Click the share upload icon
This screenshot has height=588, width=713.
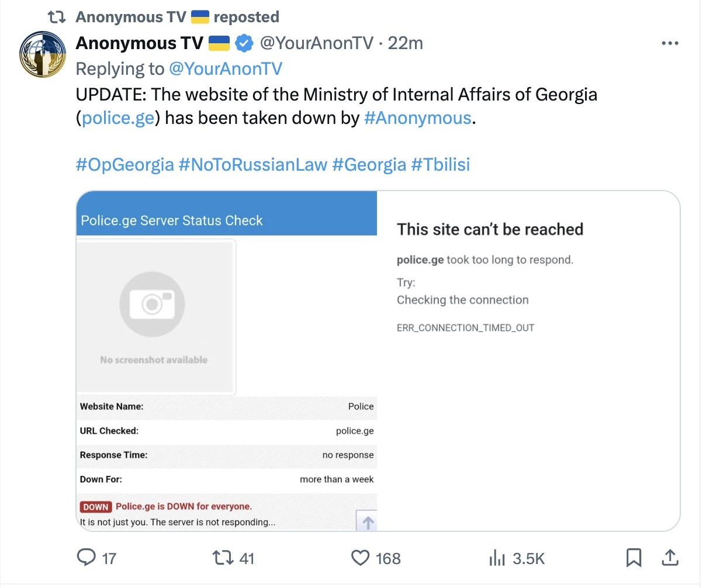pyautogui.click(x=670, y=558)
